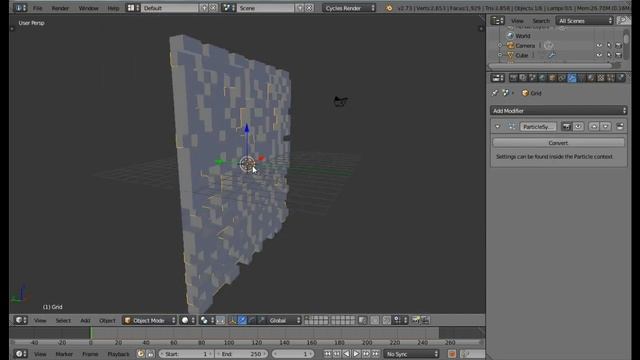Click the Convert button
The image size is (640, 360).
pos(558,143)
